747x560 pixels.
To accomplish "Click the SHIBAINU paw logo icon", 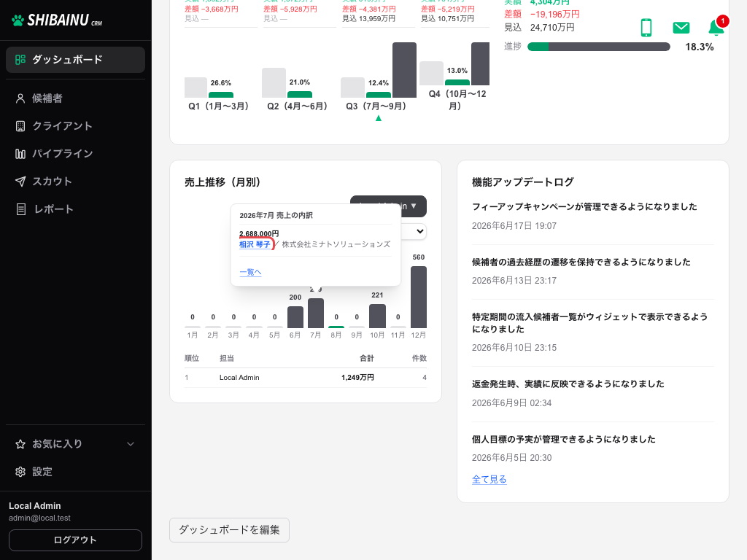I will [x=18, y=20].
